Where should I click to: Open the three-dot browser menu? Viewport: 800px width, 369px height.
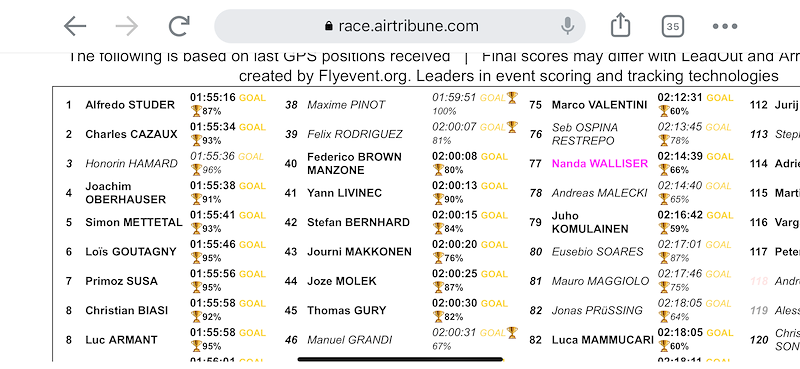(x=725, y=27)
